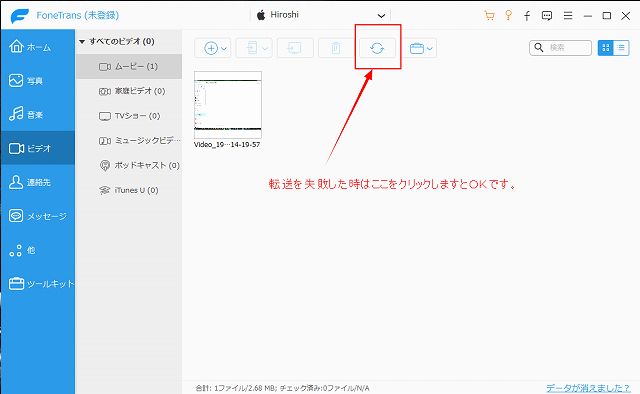Select the ビデオ sidebar item
640x394 pixels.
37,148
